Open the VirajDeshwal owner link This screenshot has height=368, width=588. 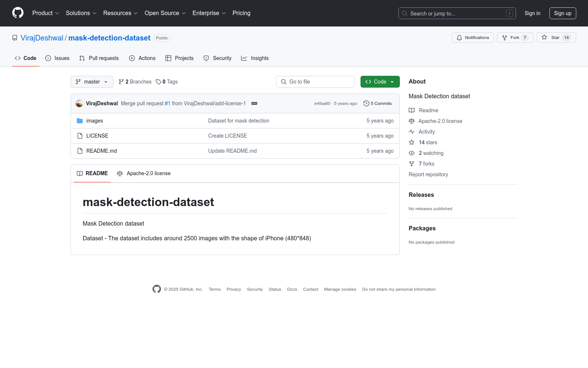click(42, 38)
